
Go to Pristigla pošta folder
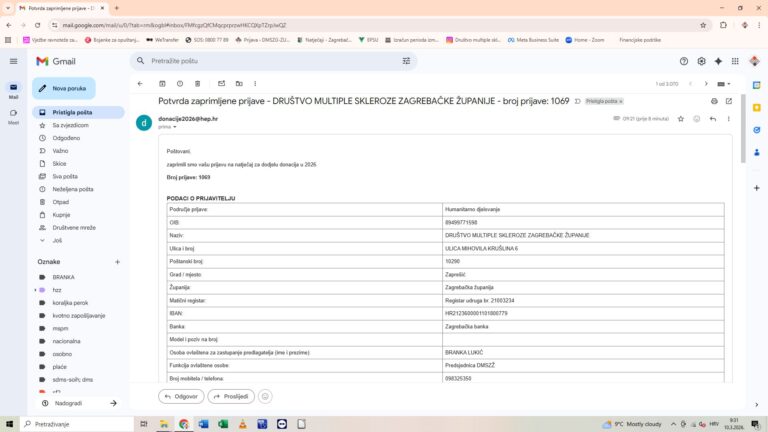point(72,113)
